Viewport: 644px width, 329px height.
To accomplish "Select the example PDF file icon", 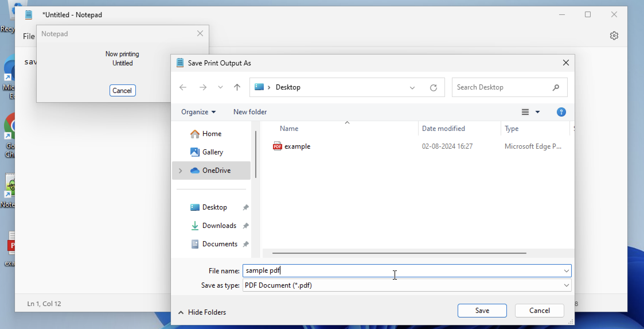I will click(x=277, y=146).
